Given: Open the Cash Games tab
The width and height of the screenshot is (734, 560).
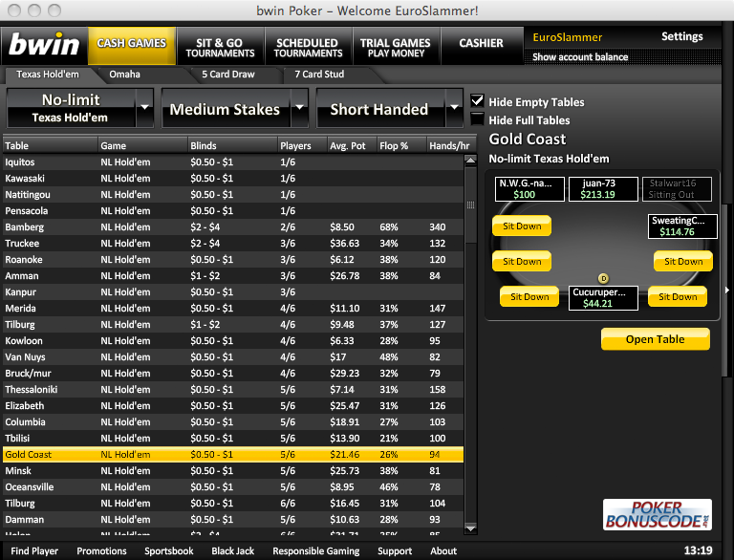Looking at the screenshot, I should point(132,46).
